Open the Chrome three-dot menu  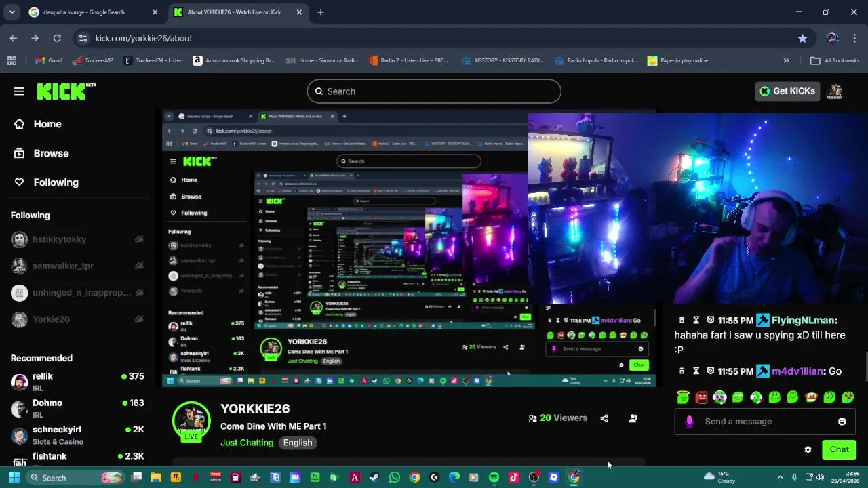(854, 38)
